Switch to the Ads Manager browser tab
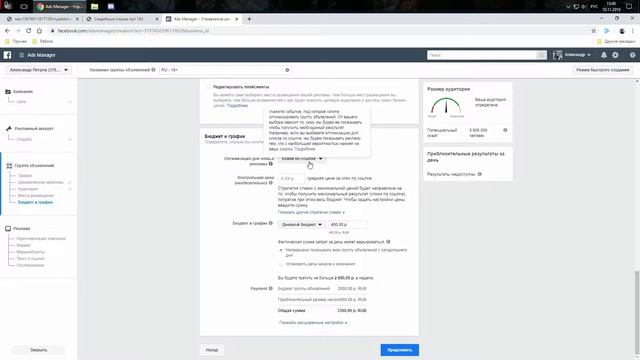 point(202,19)
